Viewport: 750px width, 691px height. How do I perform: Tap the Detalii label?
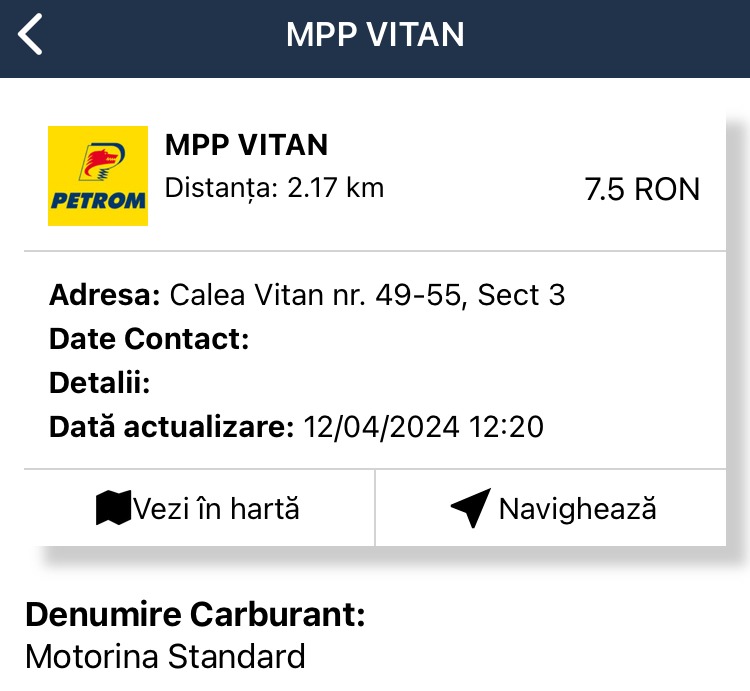(x=99, y=383)
